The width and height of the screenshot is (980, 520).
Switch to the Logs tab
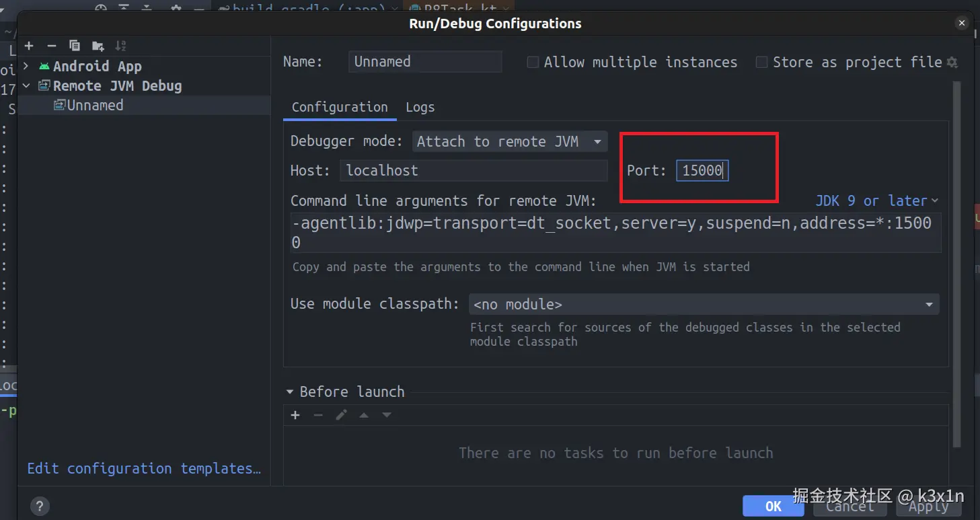pyautogui.click(x=420, y=107)
